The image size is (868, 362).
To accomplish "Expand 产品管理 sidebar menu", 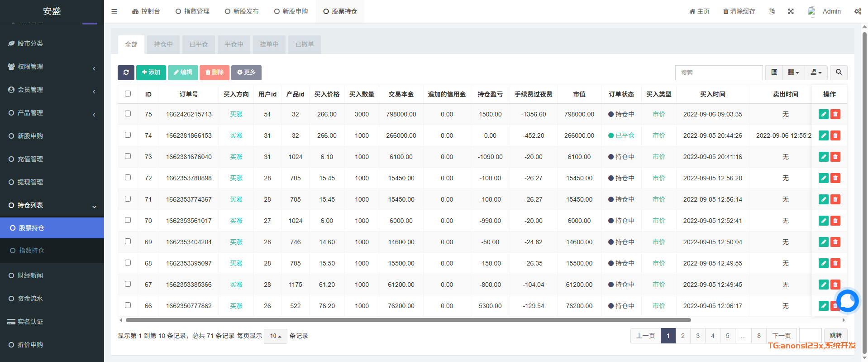I will (52, 113).
